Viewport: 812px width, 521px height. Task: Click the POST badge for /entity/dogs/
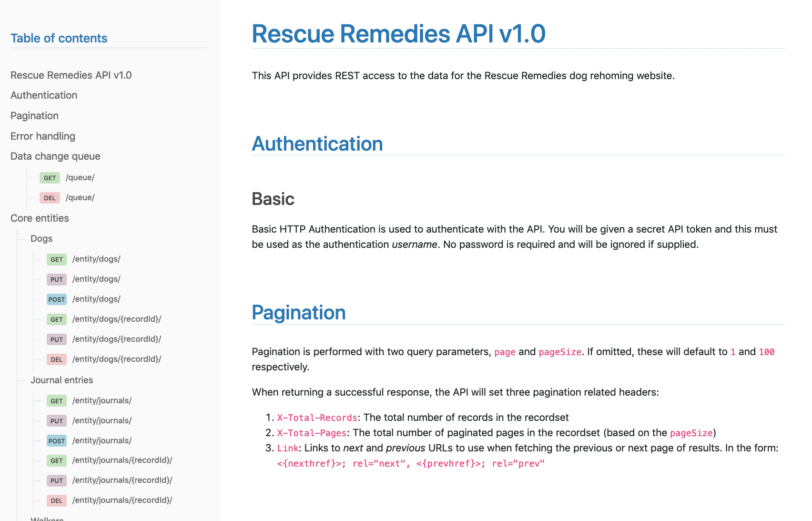pos(56,299)
